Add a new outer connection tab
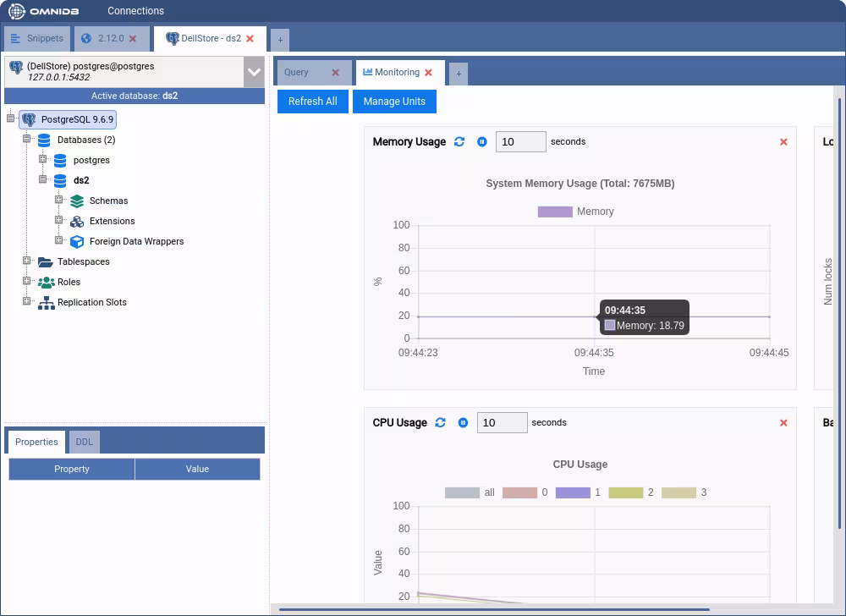 click(x=280, y=40)
